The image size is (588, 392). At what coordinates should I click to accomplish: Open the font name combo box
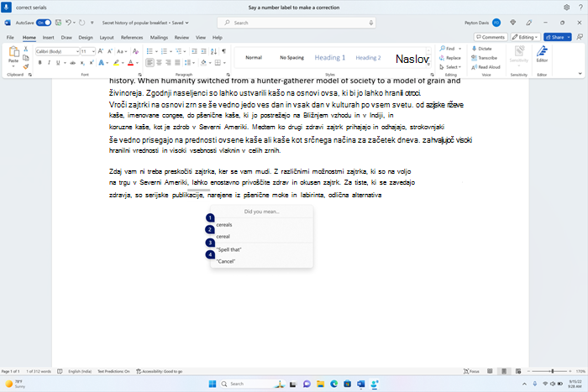pos(57,51)
